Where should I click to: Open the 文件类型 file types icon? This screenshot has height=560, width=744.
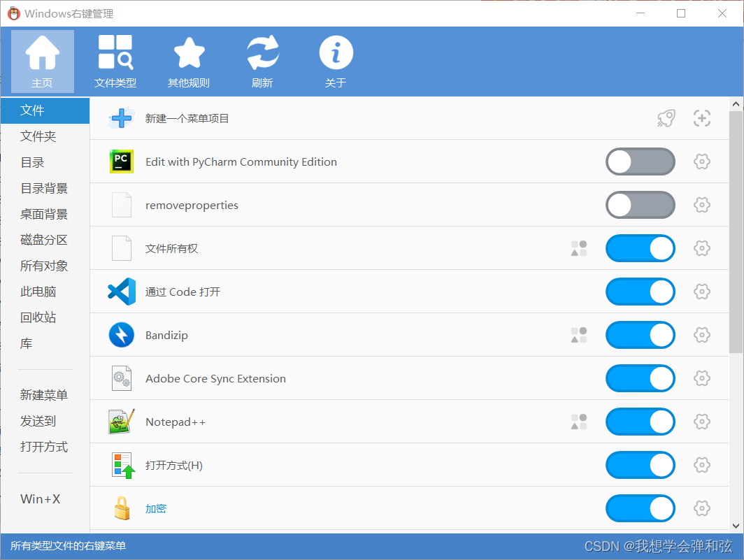click(115, 62)
